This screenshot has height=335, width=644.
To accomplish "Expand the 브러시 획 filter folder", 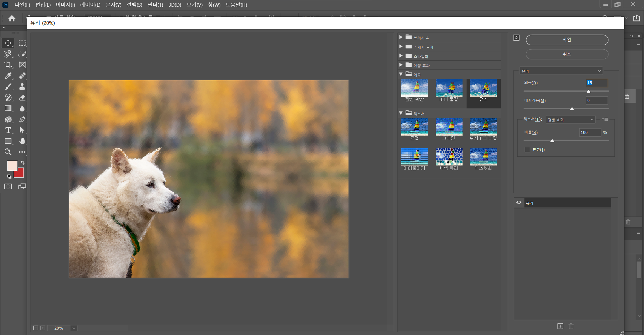I will pyautogui.click(x=401, y=37).
